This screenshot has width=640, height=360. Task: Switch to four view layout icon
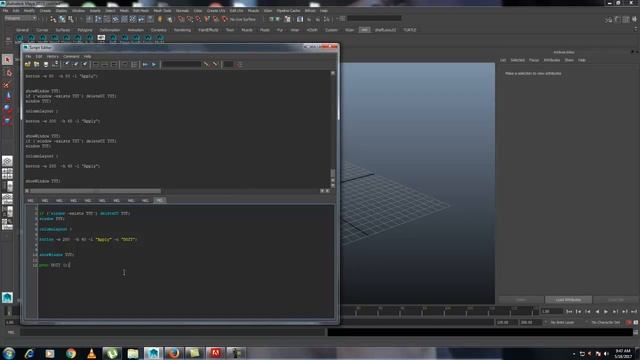[7, 174]
